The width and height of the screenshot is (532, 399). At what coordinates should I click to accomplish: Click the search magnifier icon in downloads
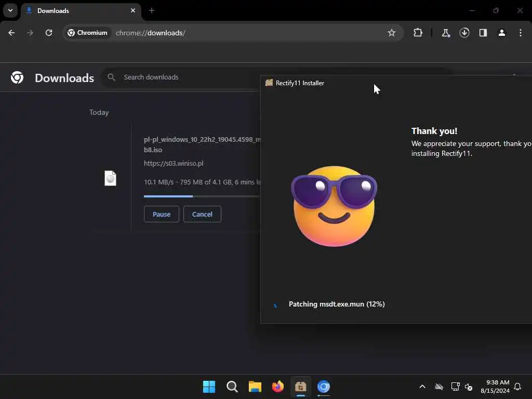111,77
